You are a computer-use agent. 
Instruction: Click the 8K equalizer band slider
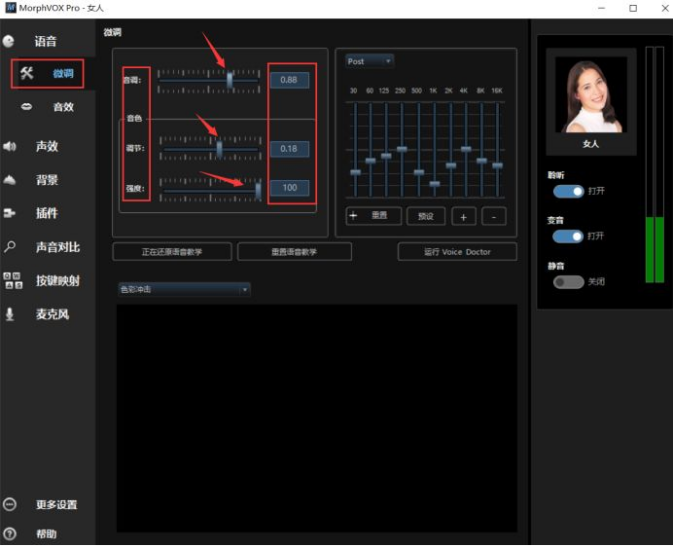click(x=481, y=161)
